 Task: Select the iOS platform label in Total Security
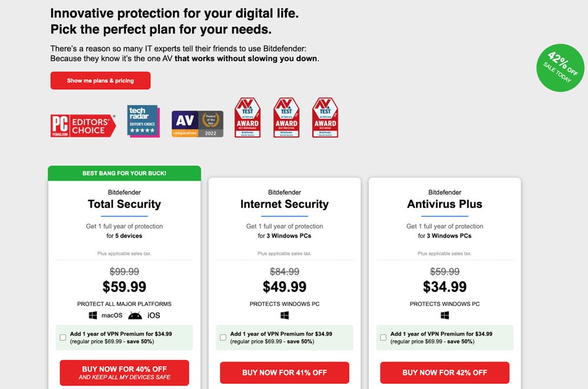[x=153, y=314]
